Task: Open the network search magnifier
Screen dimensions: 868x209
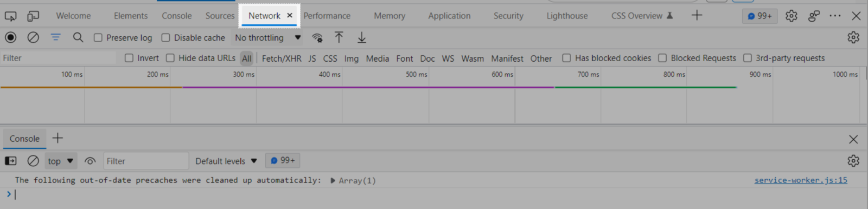Action: [78, 37]
